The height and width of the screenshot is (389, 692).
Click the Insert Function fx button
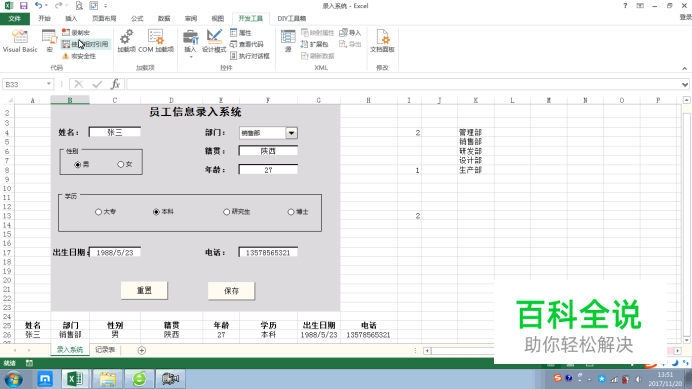[x=115, y=84]
